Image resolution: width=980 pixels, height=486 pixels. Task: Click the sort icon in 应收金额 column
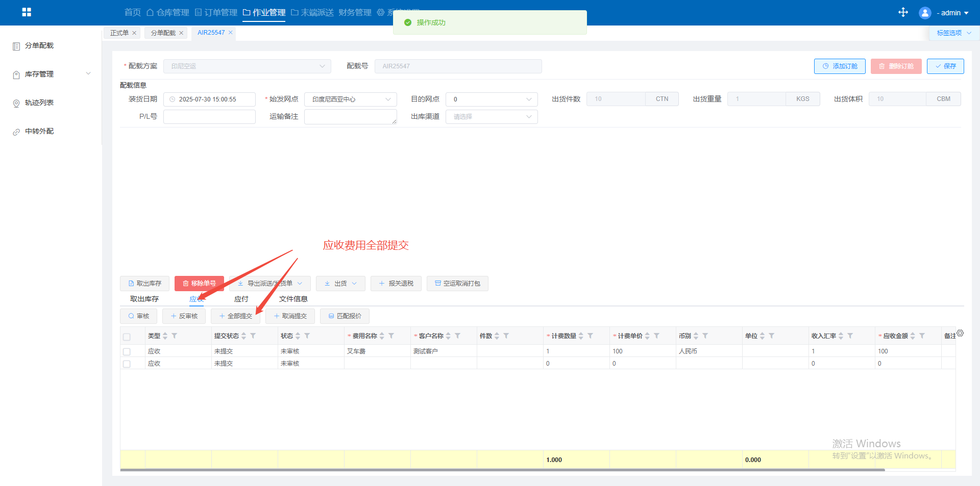click(913, 336)
